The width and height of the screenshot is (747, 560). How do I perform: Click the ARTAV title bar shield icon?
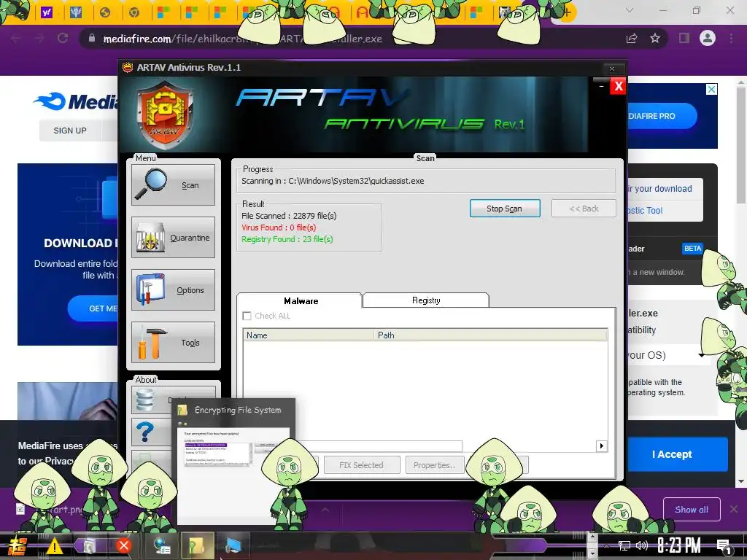point(127,68)
